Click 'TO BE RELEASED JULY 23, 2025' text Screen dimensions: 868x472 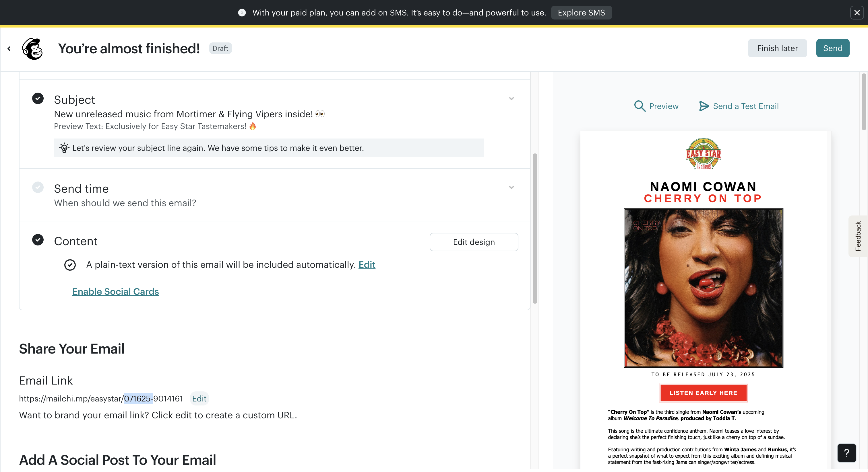(703, 375)
